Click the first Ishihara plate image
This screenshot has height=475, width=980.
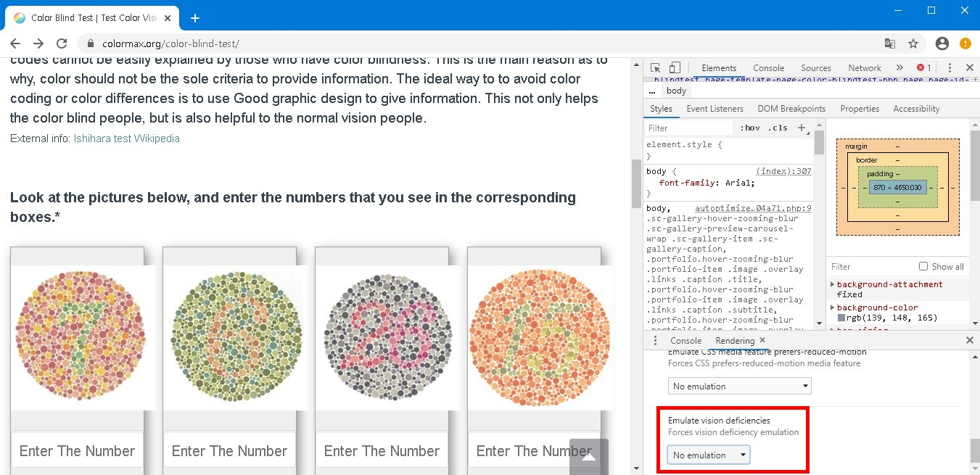tap(82, 337)
